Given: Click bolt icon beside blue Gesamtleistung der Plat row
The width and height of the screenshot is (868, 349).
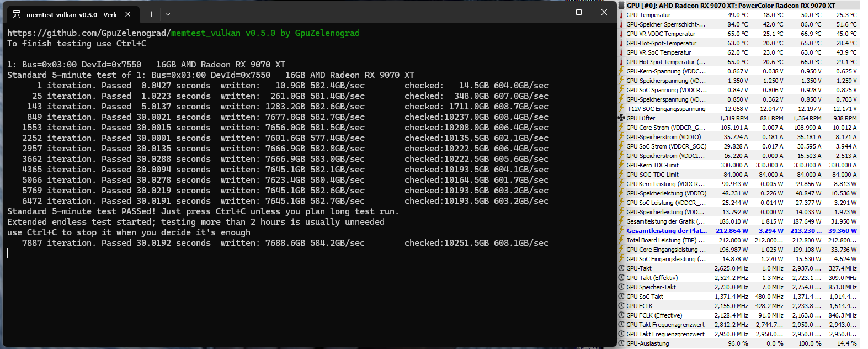Looking at the screenshot, I should 621,231.
